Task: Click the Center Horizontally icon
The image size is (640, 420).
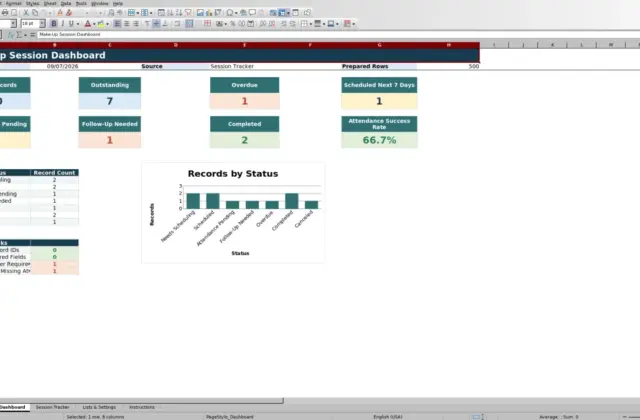Action: [x=127, y=24]
